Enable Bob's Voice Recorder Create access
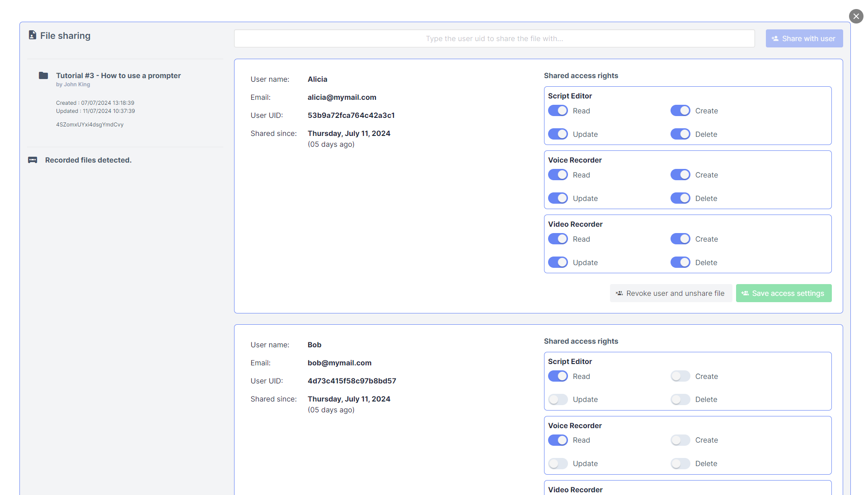868x495 pixels. (x=680, y=440)
